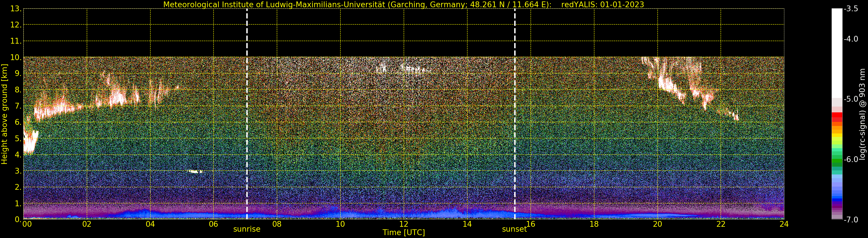Viewport: 868px width, 238px height.
Task: Click the white section of the colorbar
Action: pos(837,53)
